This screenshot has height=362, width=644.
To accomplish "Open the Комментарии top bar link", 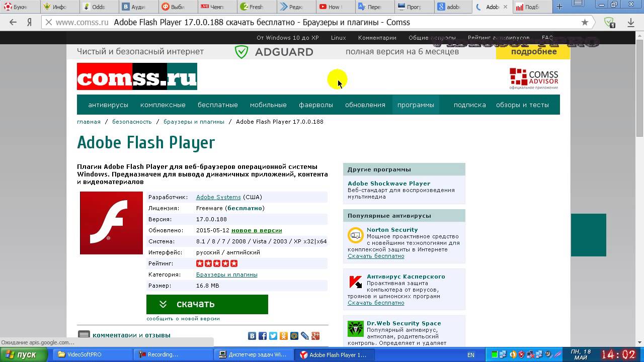I will click(x=377, y=38).
